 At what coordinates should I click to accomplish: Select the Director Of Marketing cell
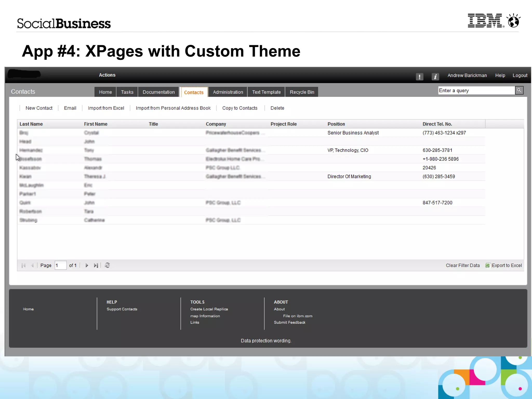point(349,176)
